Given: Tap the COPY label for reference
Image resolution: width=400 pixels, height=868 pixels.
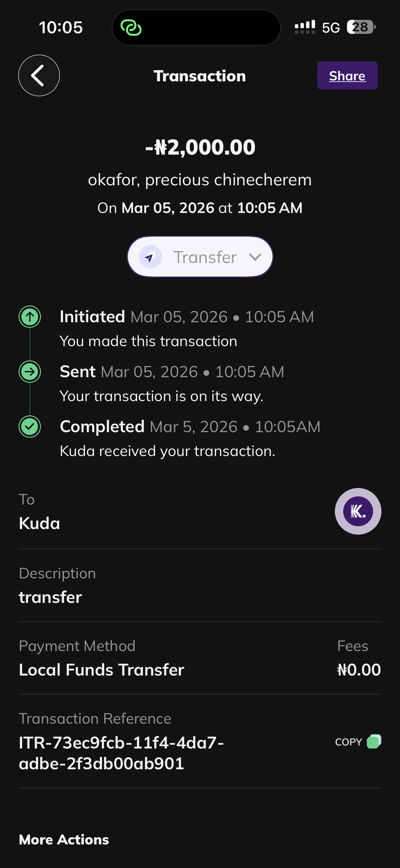Looking at the screenshot, I should [x=348, y=742].
